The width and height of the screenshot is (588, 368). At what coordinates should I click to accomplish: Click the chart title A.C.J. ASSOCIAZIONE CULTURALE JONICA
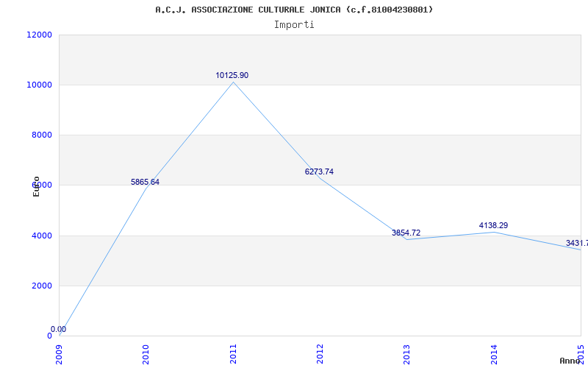[294, 10]
